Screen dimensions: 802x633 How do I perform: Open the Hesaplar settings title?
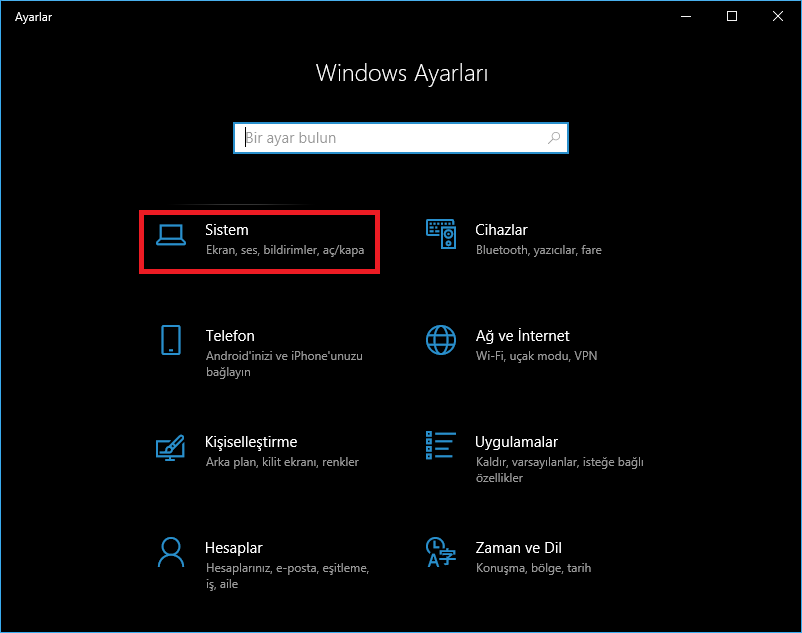234,548
